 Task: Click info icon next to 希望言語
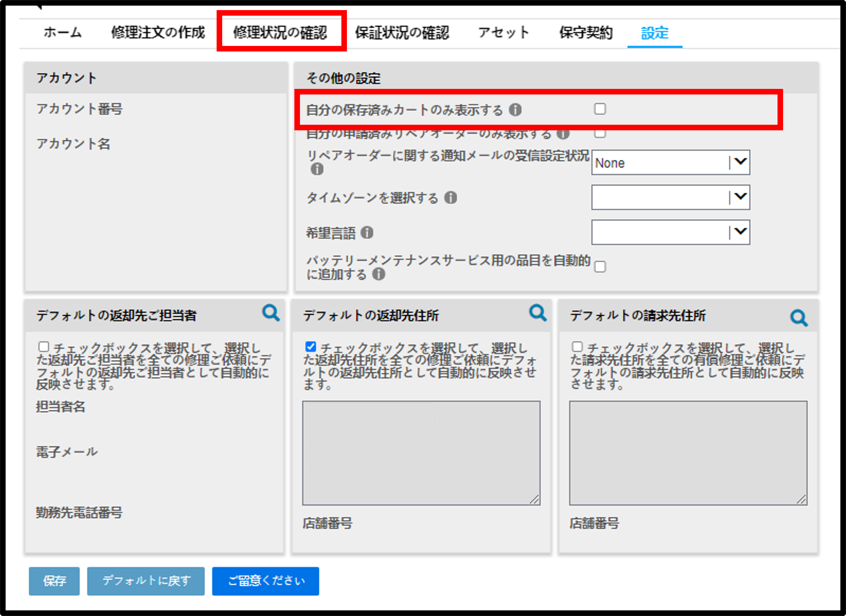pos(367,233)
